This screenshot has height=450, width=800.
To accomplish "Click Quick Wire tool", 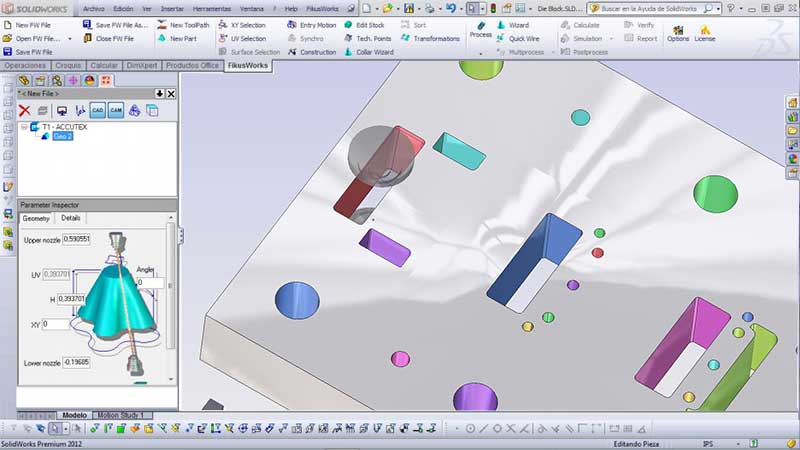I will [518, 38].
